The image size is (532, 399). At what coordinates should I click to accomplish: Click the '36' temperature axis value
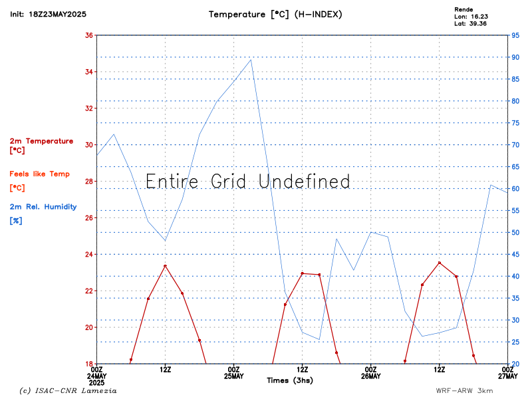89,35
